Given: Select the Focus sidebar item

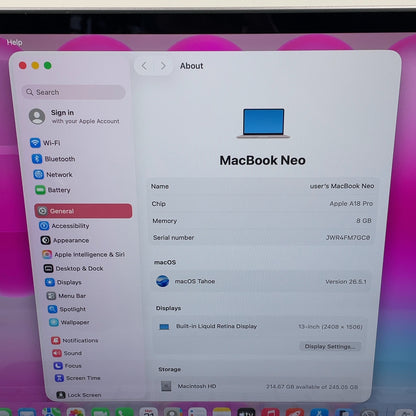Looking at the screenshot, I should tap(68, 366).
